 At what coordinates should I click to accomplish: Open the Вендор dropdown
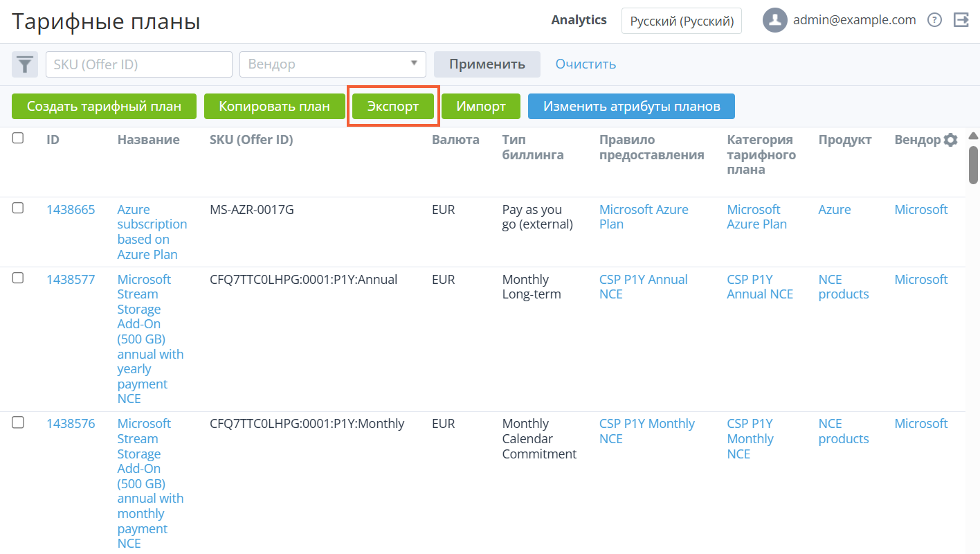pyautogui.click(x=333, y=64)
